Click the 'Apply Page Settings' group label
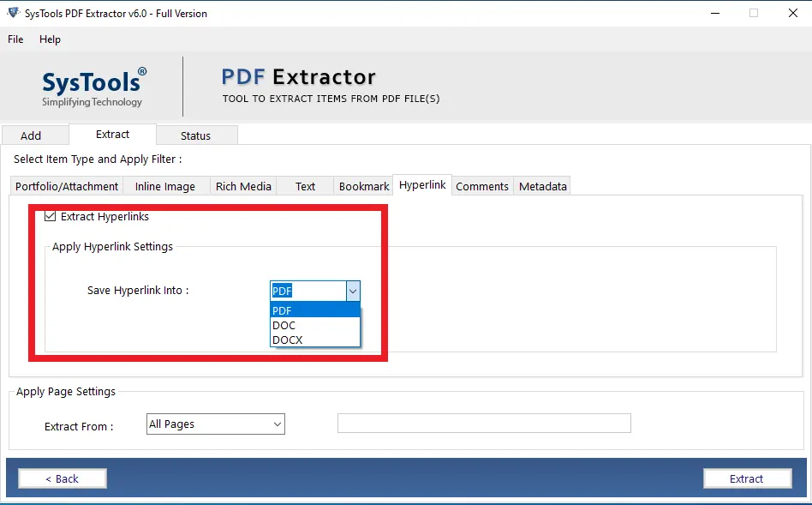 66,392
